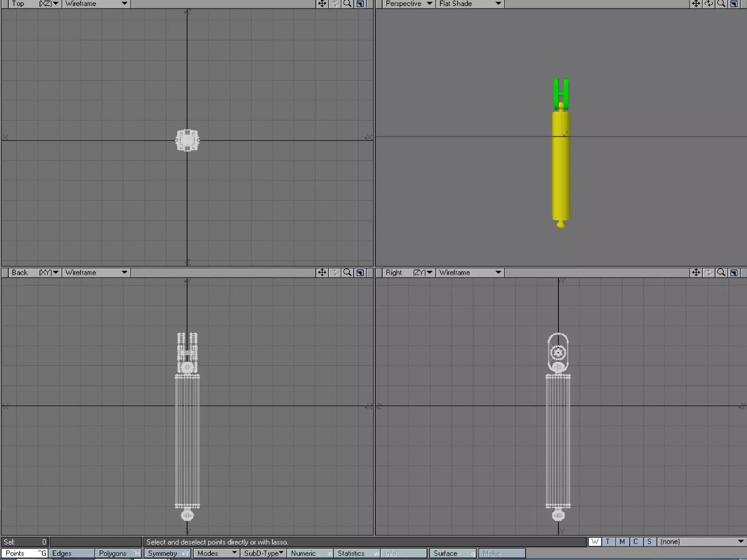Open the Surface editor button
This screenshot has width=747, height=560.
(x=453, y=553)
